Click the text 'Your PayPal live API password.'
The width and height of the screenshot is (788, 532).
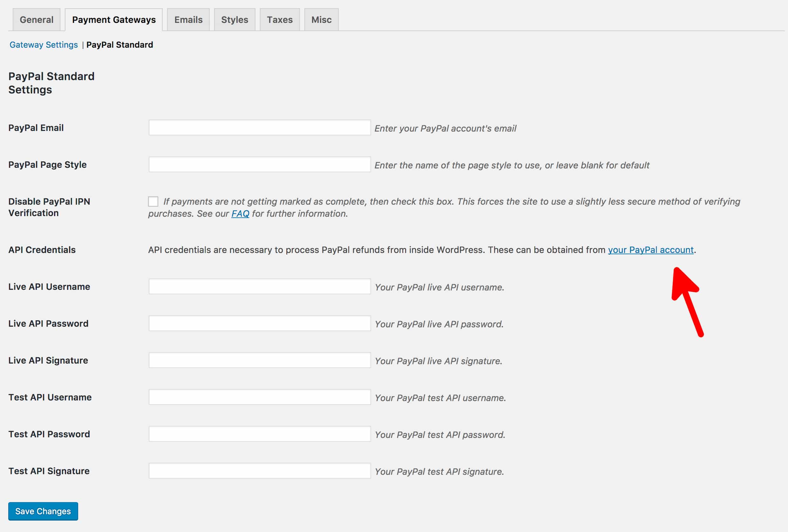pyautogui.click(x=439, y=324)
